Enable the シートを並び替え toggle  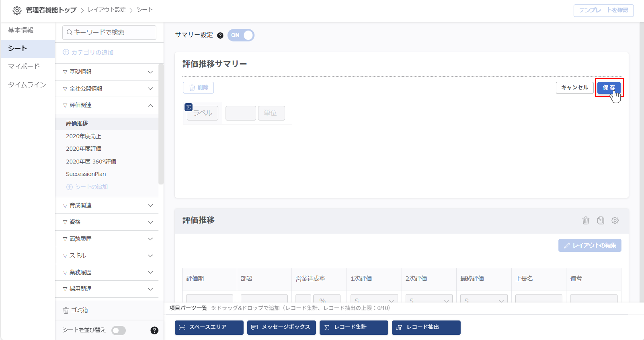point(119,330)
